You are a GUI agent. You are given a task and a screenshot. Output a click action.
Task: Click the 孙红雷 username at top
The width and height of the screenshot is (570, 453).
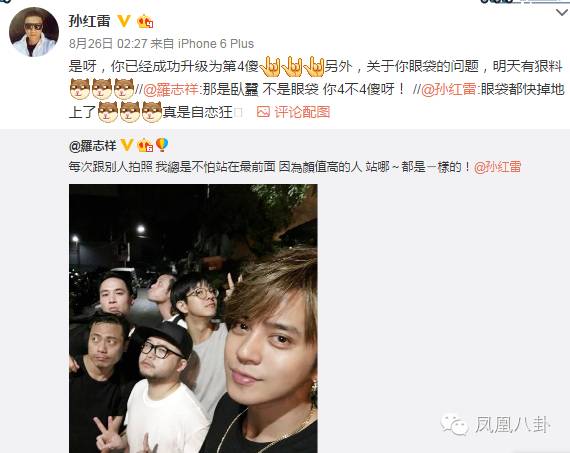[89, 21]
